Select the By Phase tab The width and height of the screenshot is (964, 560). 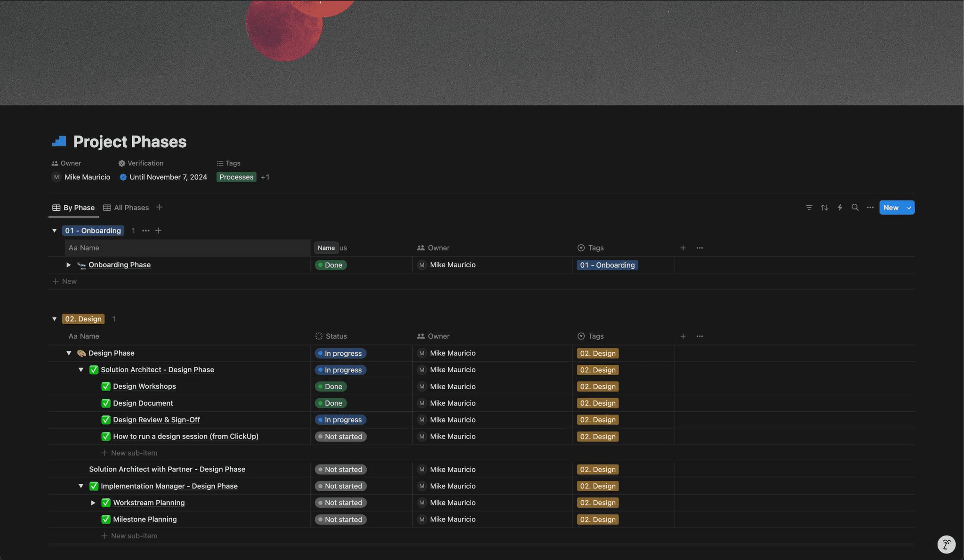73,208
